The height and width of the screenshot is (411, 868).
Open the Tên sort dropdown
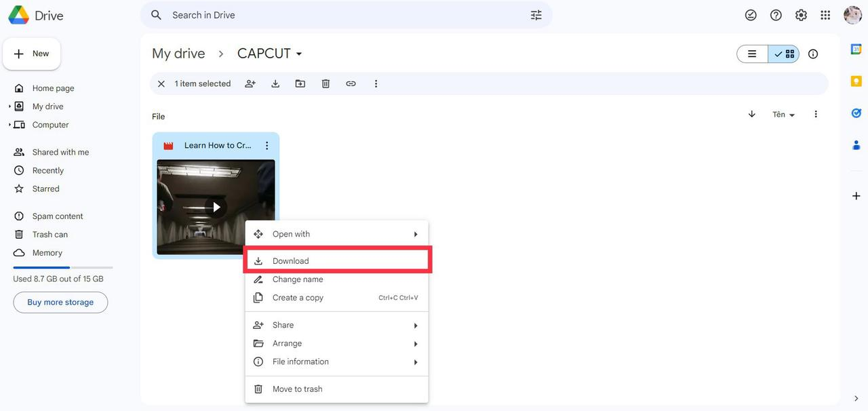click(784, 115)
